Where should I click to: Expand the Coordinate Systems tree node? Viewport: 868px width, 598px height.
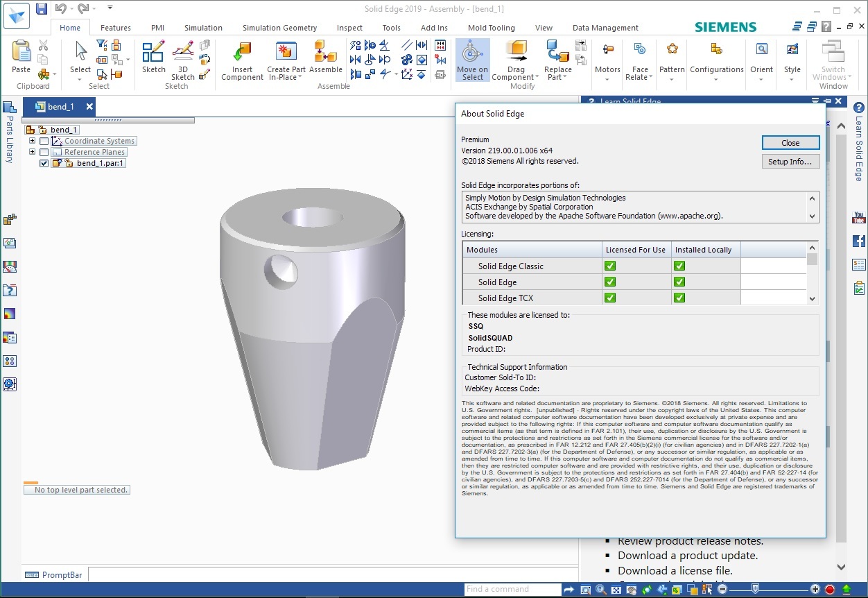pyautogui.click(x=32, y=141)
